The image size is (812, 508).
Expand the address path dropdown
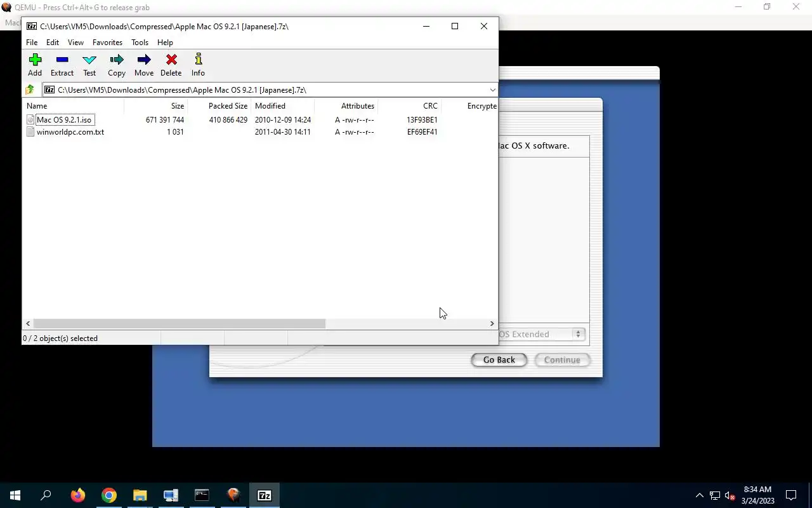click(492, 90)
